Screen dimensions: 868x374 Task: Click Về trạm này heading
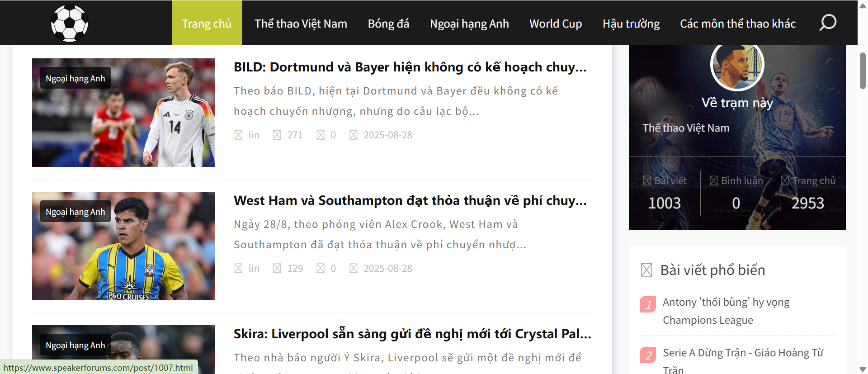[x=737, y=103]
